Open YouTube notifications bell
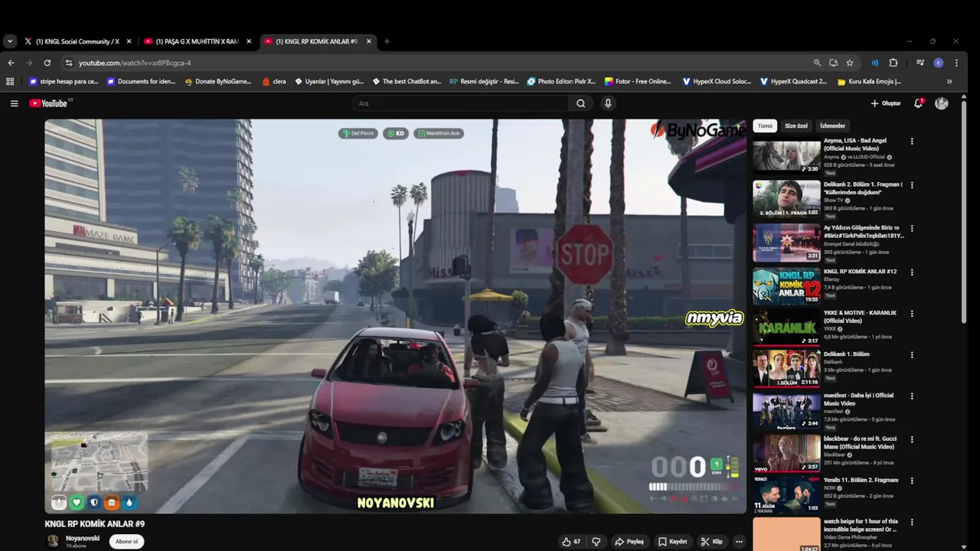 pyautogui.click(x=918, y=103)
